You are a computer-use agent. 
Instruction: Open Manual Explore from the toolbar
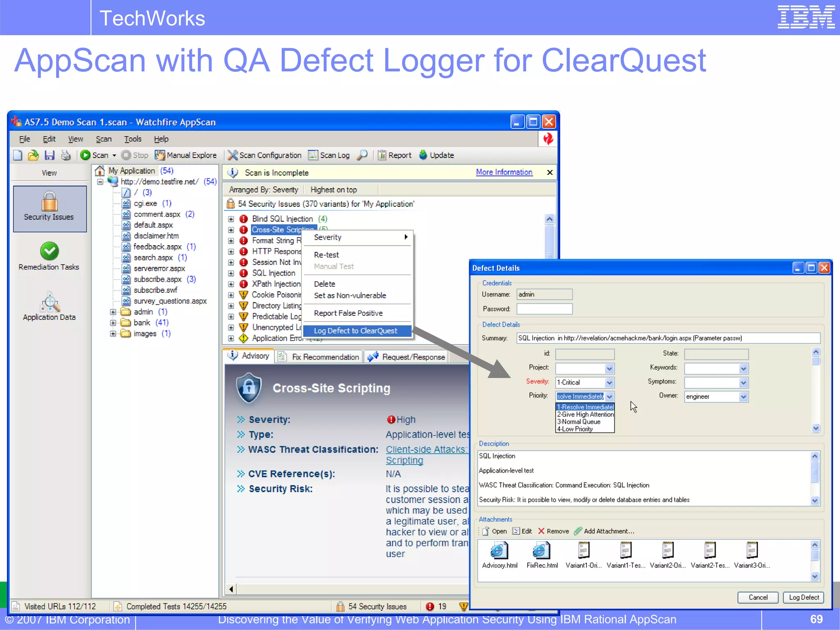click(x=185, y=155)
